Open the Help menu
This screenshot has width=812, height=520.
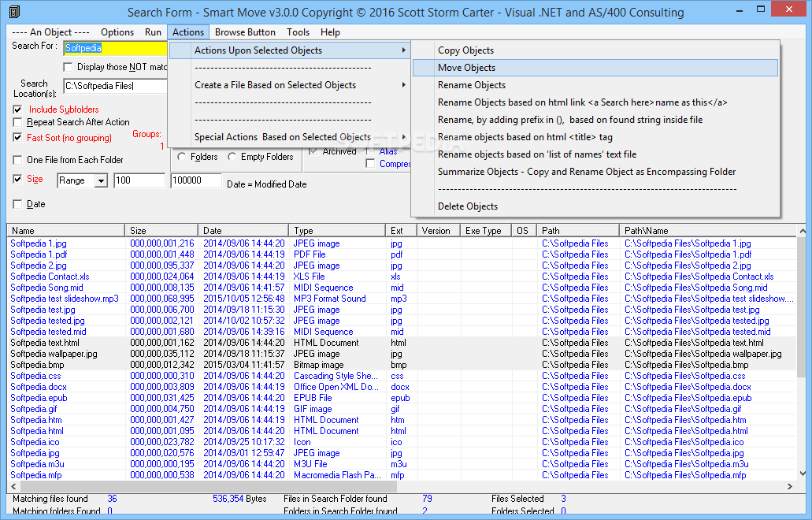[330, 32]
